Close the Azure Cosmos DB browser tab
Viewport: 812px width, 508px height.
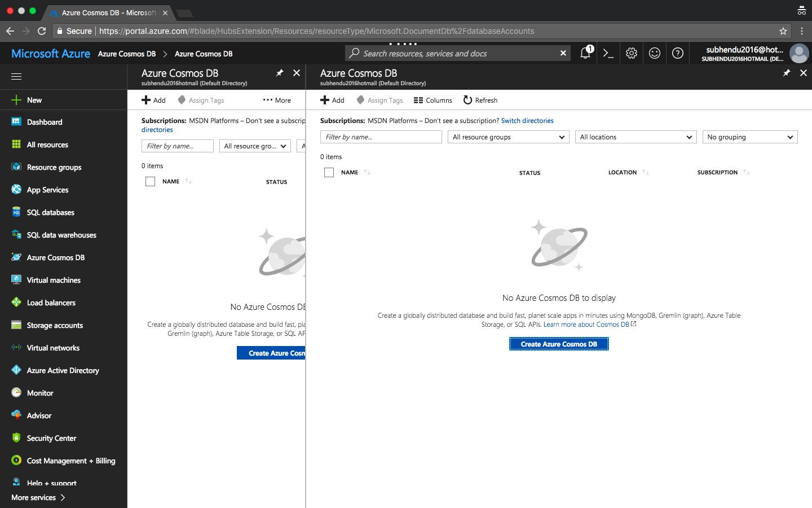(x=165, y=12)
